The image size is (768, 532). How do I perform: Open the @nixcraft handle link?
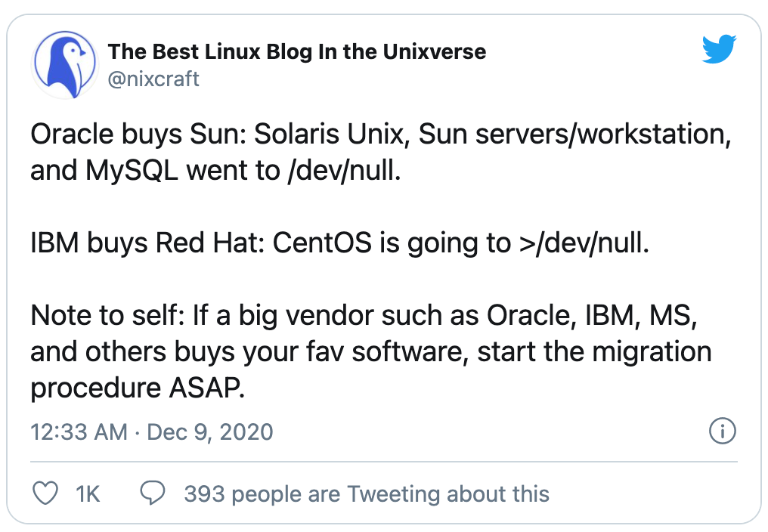pos(153,79)
